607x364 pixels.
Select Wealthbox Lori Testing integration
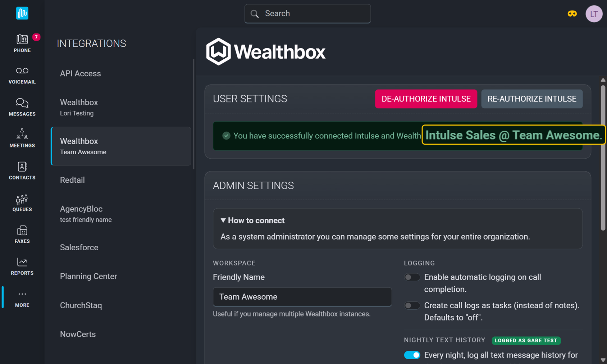121,107
